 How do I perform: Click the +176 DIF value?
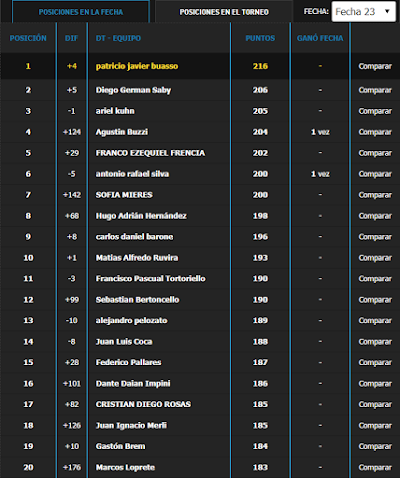pyautogui.click(x=72, y=468)
